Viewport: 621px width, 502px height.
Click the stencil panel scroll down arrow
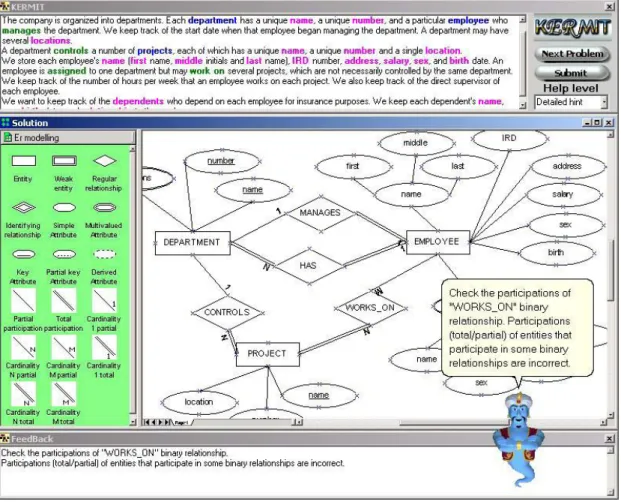tap(133, 422)
